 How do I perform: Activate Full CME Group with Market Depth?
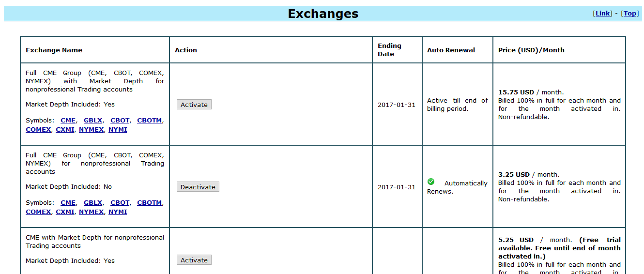click(x=194, y=105)
